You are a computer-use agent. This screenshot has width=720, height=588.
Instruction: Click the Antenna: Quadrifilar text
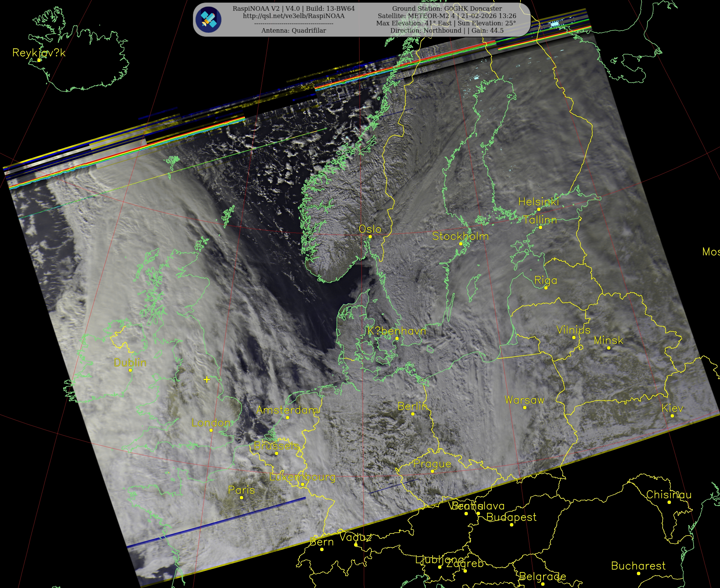(294, 30)
